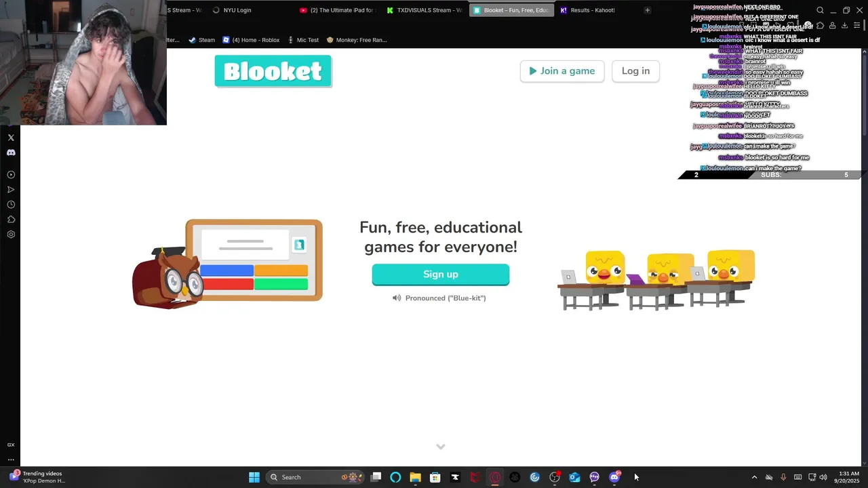Image resolution: width=868 pixels, height=488 pixels.
Task: Open Task View on the taskbar
Action: 376,477
